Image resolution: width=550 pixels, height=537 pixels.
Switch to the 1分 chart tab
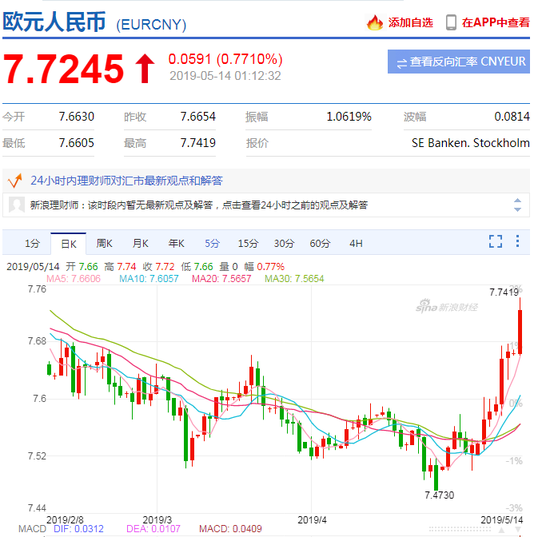pos(32,243)
